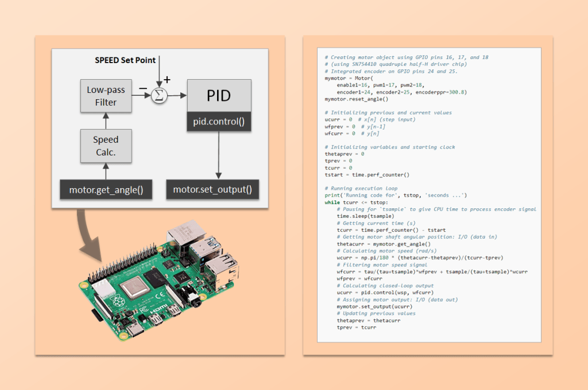Click comment 'Initializing previous and current values'

[388, 112]
